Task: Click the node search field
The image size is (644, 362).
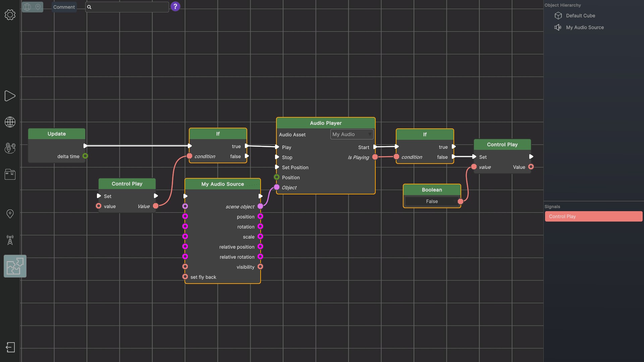Action: coord(127,7)
